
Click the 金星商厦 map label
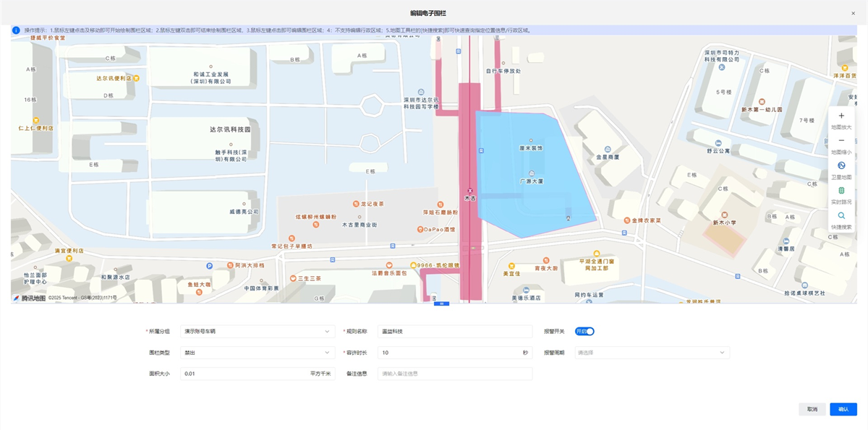point(607,157)
